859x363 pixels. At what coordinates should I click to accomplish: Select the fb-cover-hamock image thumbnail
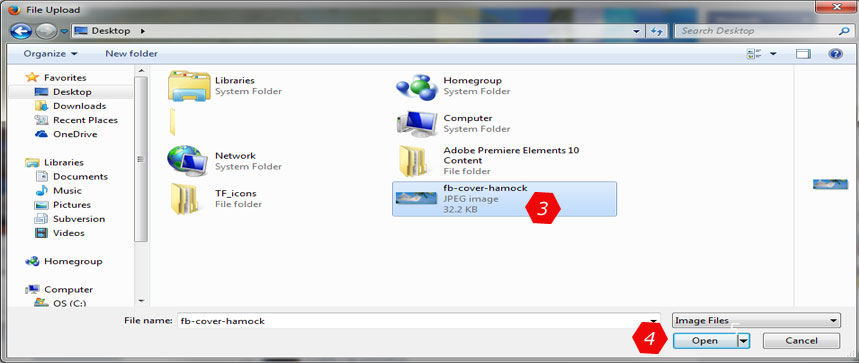[416, 198]
